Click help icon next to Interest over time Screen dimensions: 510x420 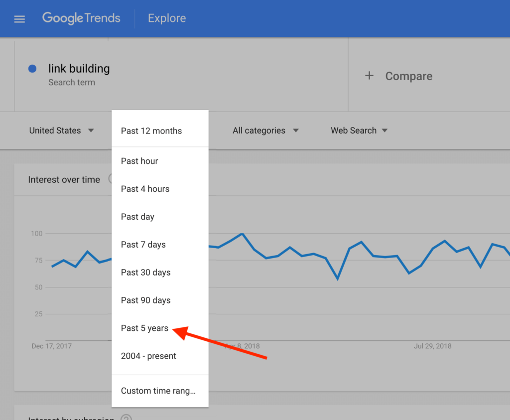[x=110, y=179]
